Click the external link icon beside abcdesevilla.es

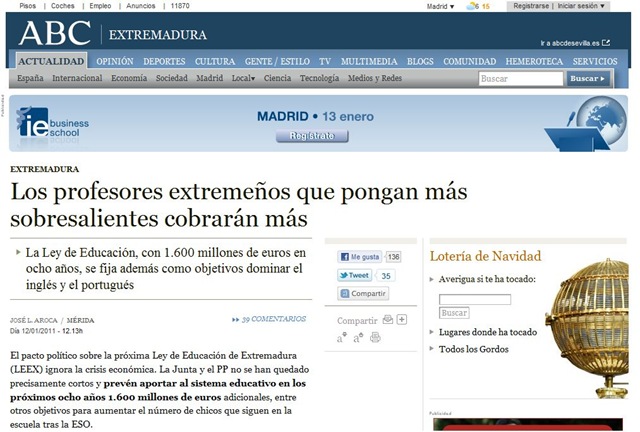pyautogui.click(x=606, y=42)
